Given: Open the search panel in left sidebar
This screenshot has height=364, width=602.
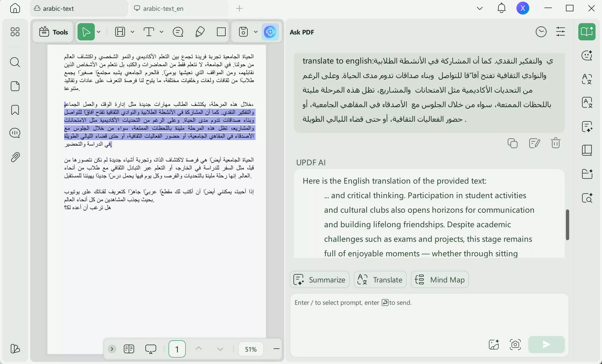Looking at the screenshot, I should pyautogui.click(x=15, y=62).
